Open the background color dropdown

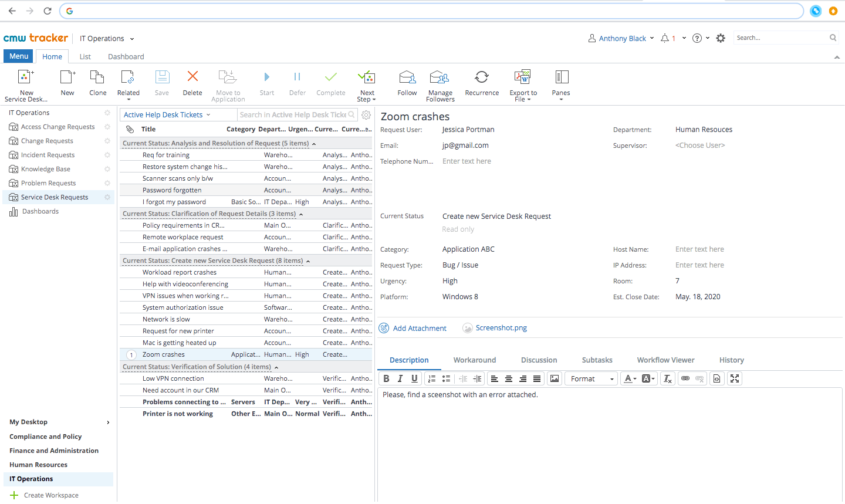click(x=648, y=378)
